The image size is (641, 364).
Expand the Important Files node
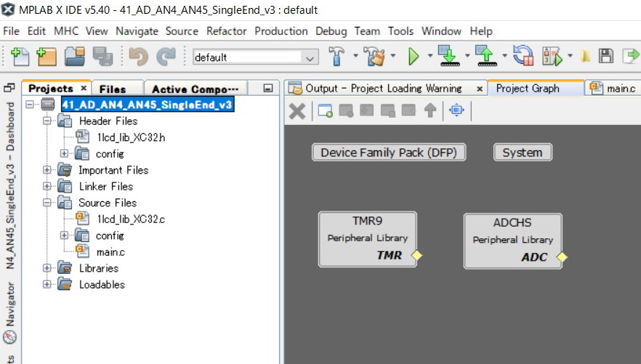click(47, 170)
